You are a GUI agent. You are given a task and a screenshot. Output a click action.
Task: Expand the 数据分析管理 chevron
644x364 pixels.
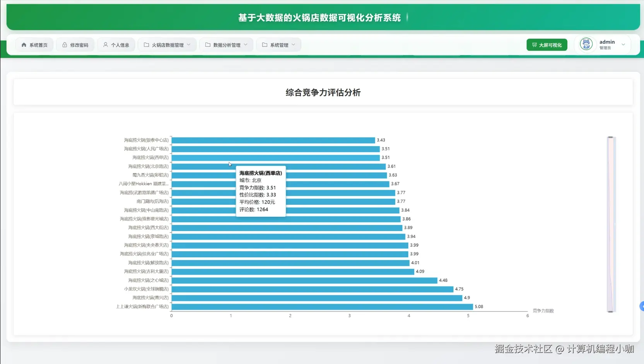[x=246, y=45]
